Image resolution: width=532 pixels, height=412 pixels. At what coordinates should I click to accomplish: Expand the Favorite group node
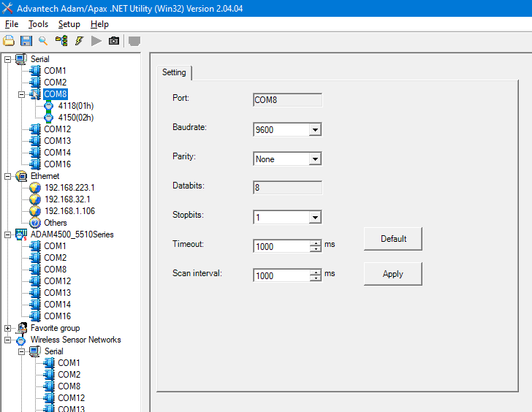(x=7, y=328)
